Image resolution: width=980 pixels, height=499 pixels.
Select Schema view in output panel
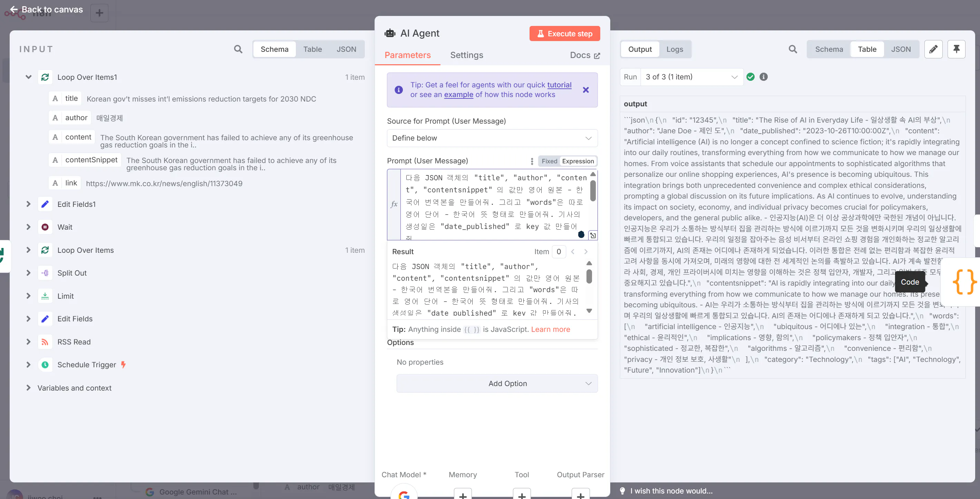829,49
